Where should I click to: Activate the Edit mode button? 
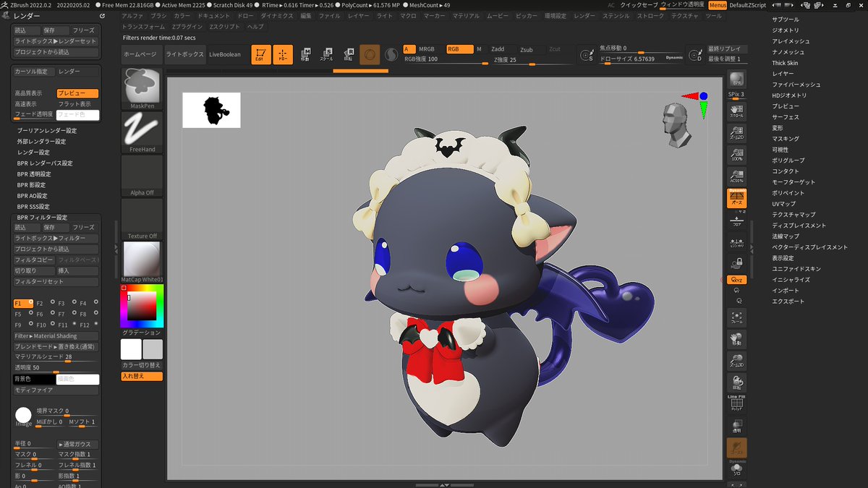pyautogui.click(x=261, y=55)
